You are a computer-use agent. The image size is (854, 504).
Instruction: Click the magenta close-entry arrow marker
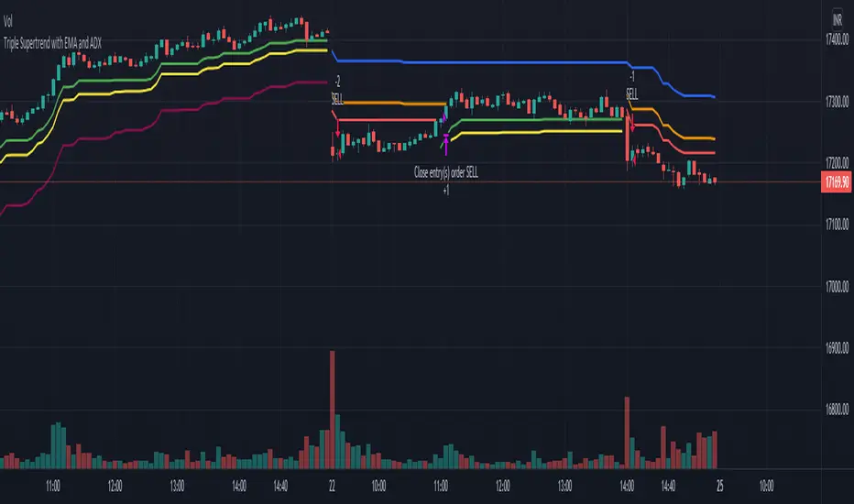tap(445, 141)
